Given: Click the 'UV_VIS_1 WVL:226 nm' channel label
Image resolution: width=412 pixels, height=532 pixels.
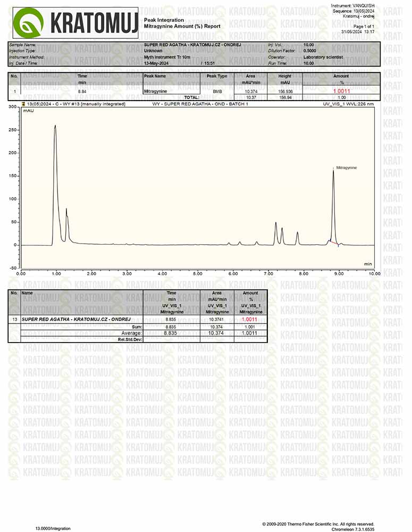Looking at the screenshot, I should (348, 104).
